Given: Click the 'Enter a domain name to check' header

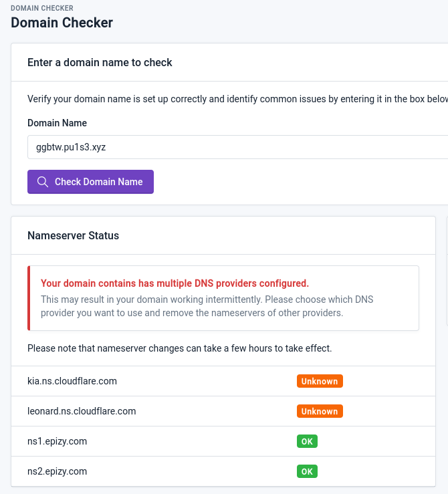Looking at the screenshot, I should [100, 62].
